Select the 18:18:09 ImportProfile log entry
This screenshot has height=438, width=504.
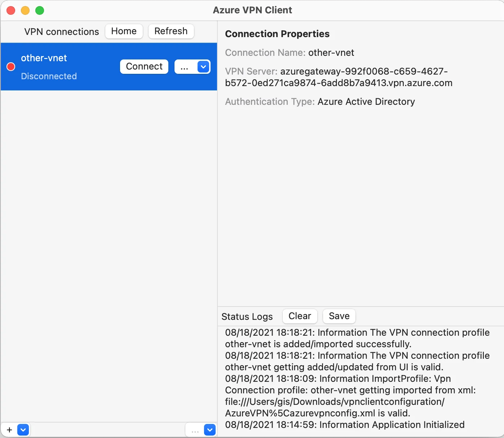tap(350, 396)
